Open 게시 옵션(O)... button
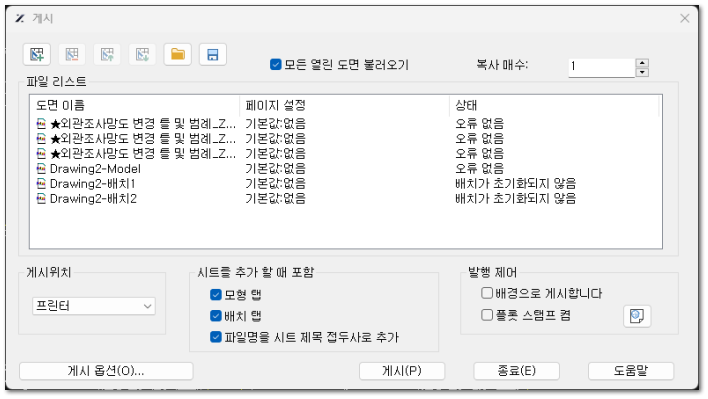The width and height of the screenshot is (708, 399). (106, 371)
